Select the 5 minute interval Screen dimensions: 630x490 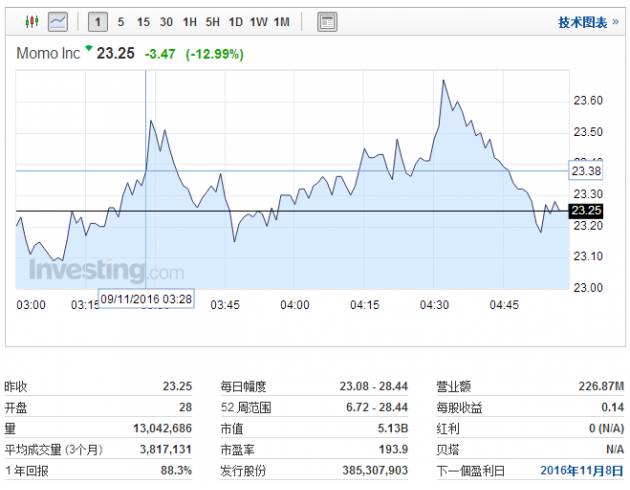pyautogui.click(x=121, y=22)
